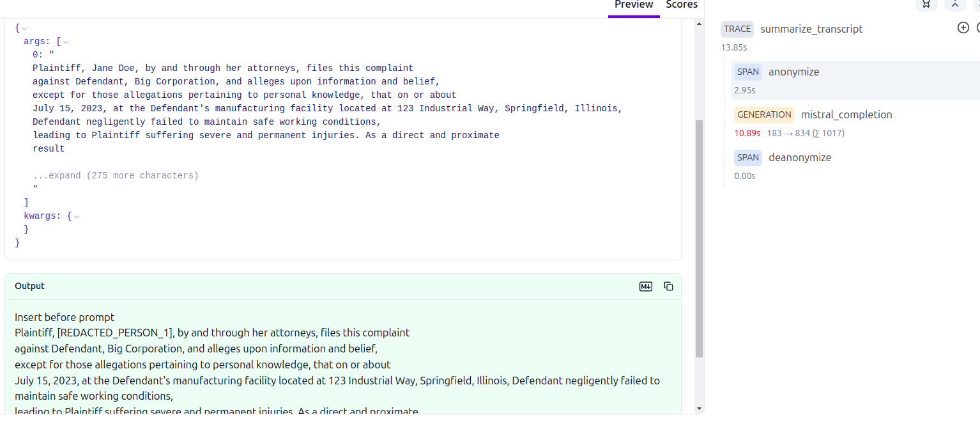980x424 pixels.
Task: Click the circled plus icon beside summarize_transcript
Action: point(963,27)
